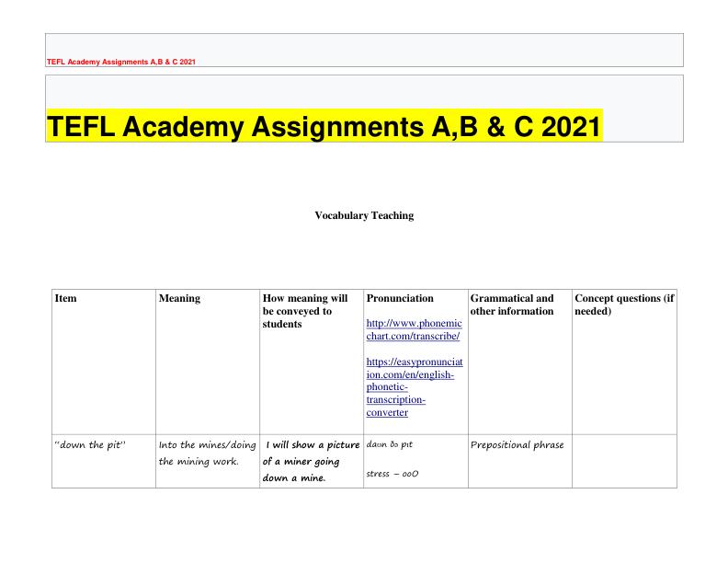
Task: Click the phonetic transcription 'daʊn ðə pɪt'
Action: click(390, 444)
